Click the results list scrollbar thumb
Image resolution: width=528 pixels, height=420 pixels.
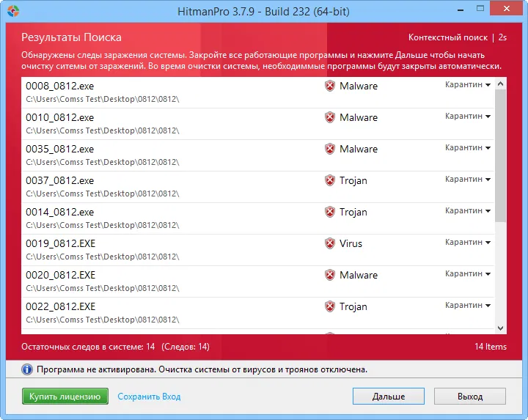(500, 155)
